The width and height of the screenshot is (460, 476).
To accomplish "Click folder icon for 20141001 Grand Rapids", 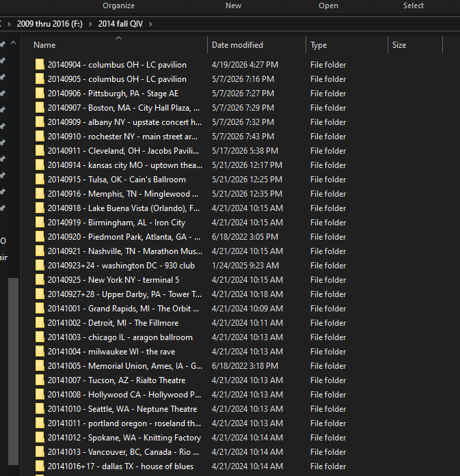I will click(x=40, y=309).
